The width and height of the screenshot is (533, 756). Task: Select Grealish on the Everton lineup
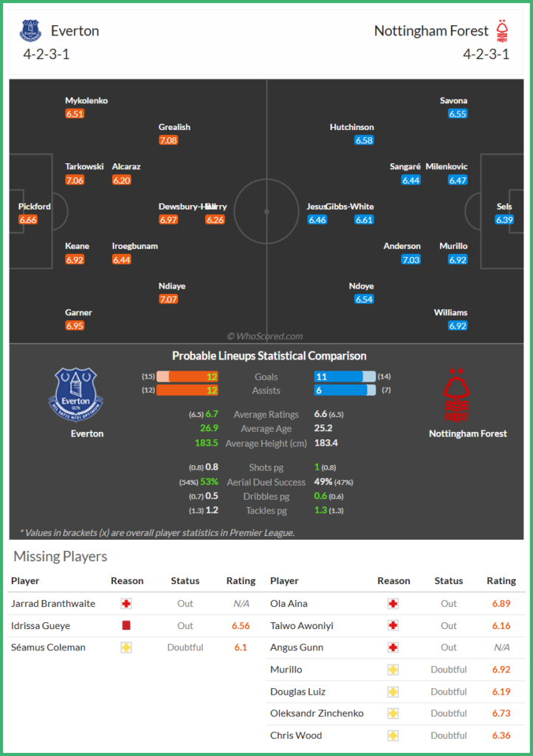(174, 127)
